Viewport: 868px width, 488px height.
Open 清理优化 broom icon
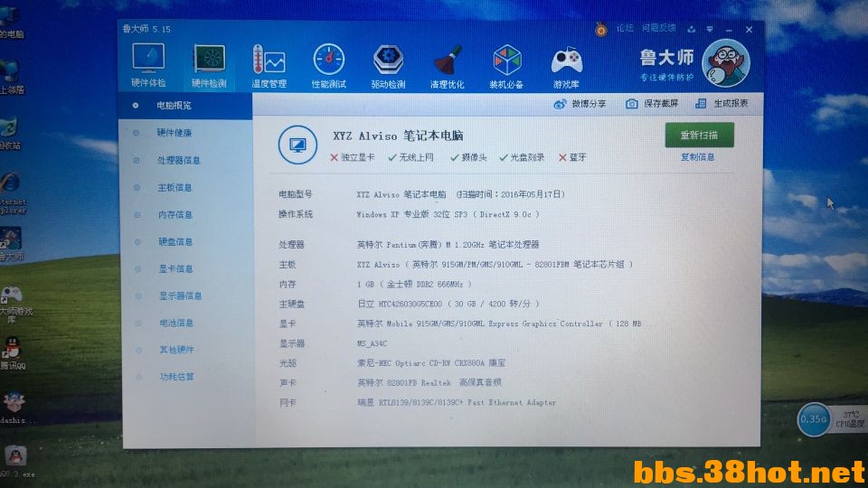(448, 61)
